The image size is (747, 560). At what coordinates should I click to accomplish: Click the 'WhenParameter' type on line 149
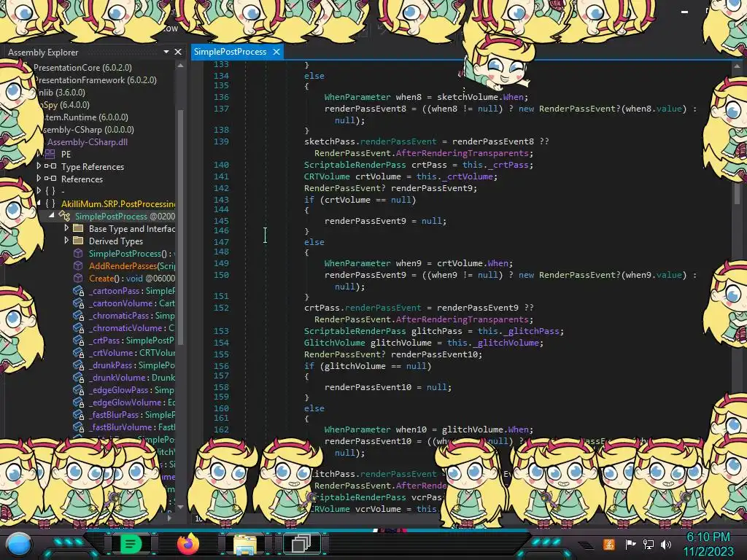point(357,262)
